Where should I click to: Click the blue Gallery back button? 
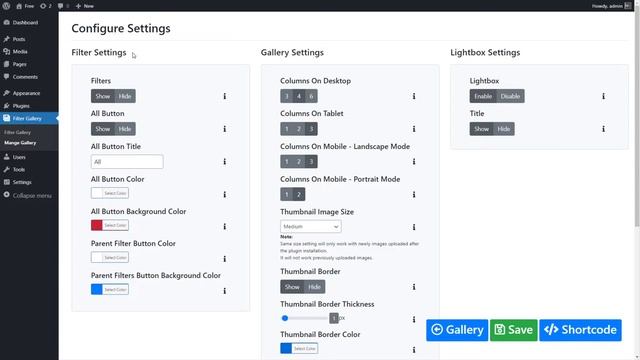[457, 330]
